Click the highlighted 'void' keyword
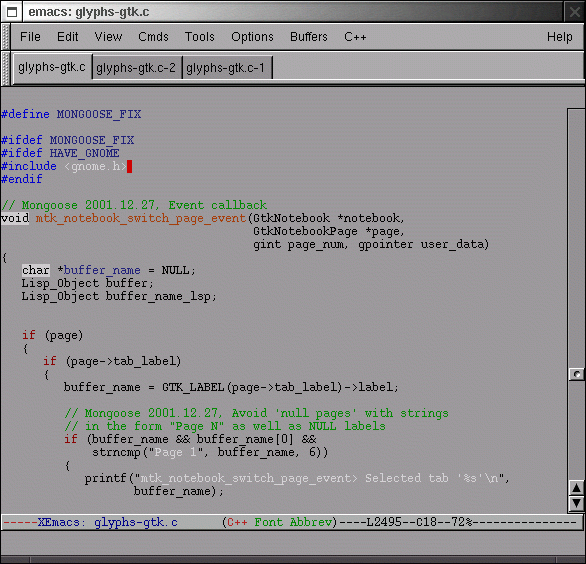The height and width of the screenshot is (564, 586). click(x=15, y=218)
